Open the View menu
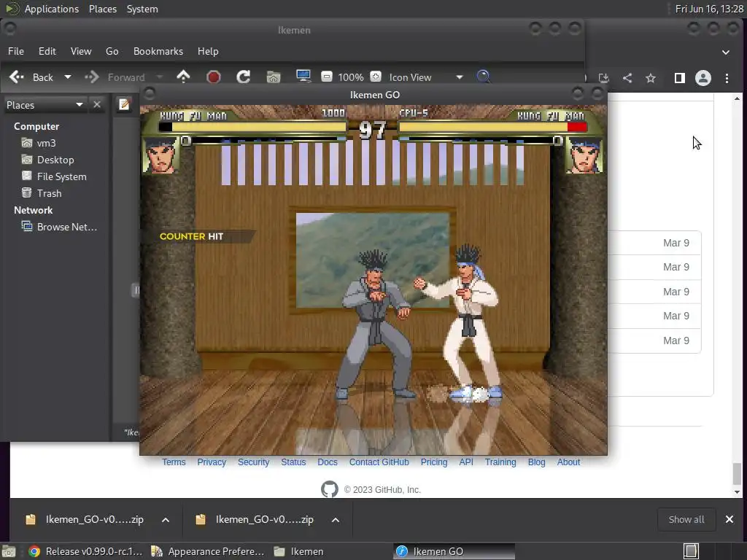The image size is (747, 560). pos(81,51)
